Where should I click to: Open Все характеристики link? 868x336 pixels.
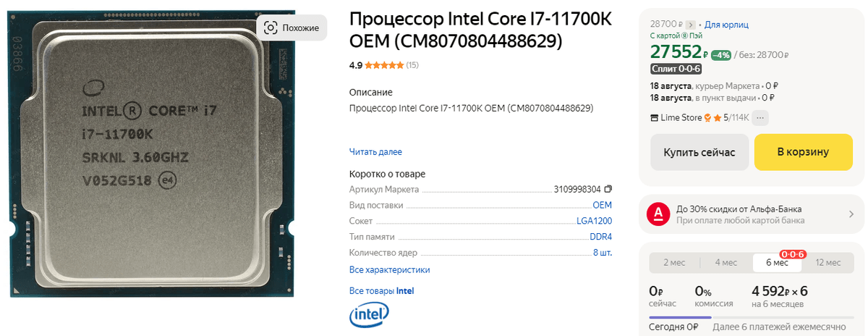(x=389, y=270)
